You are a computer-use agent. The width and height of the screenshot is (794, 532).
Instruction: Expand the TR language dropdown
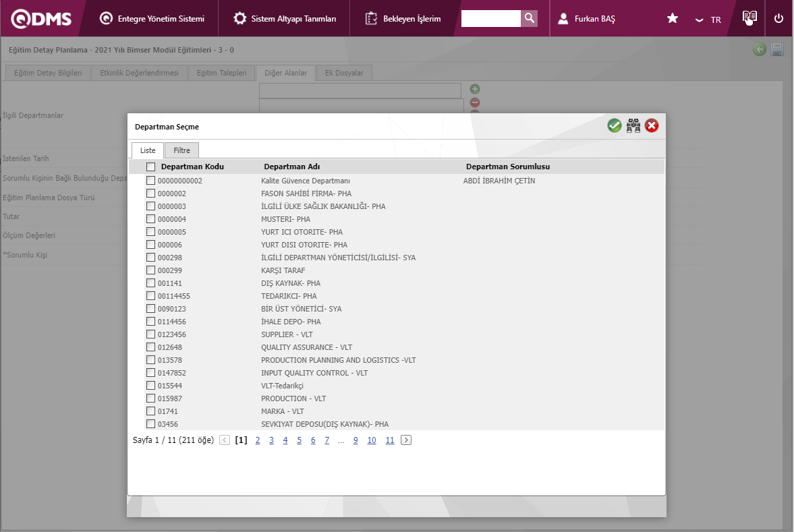708,20
